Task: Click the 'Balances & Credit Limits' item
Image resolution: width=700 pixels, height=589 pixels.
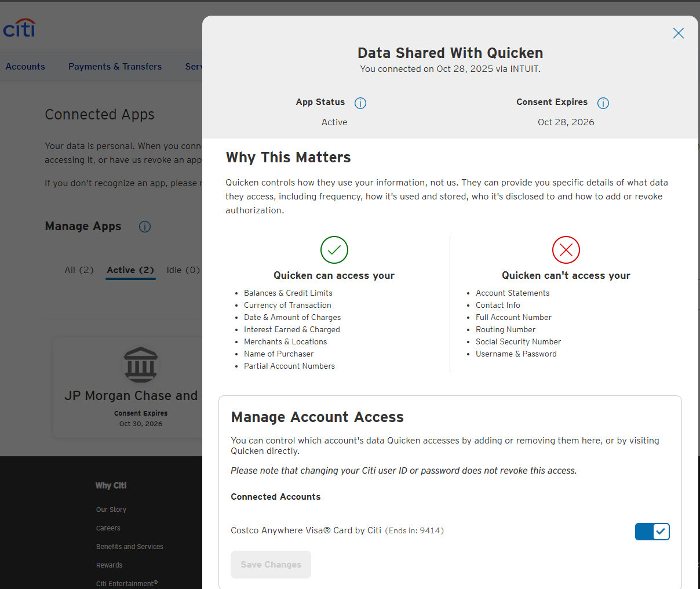Action: pos(288,293)
